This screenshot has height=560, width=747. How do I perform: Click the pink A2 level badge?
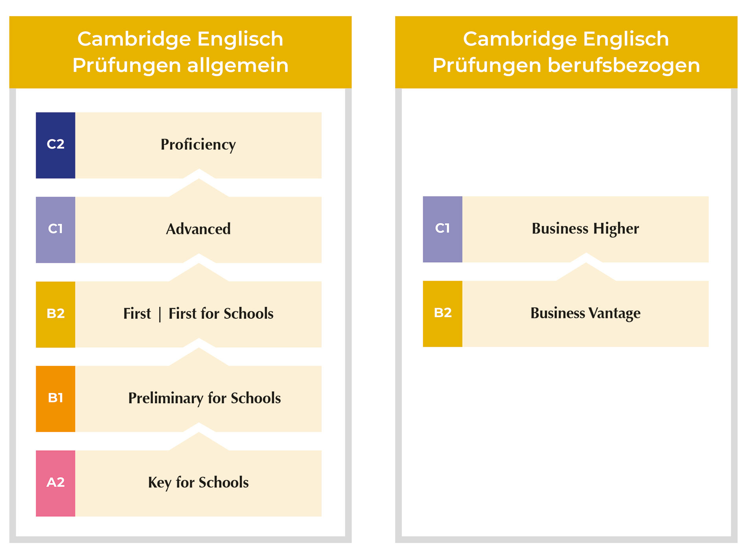pyautogui.click(x=55, y=483)
